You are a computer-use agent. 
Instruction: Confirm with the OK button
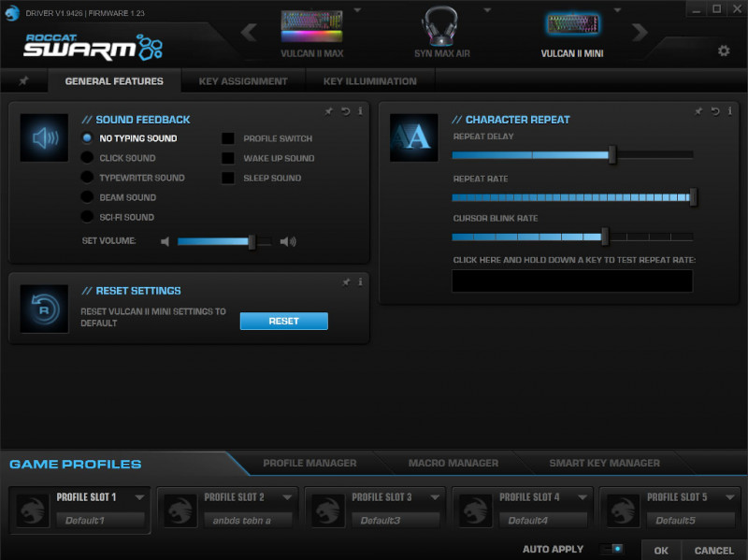(x=661, y=550)
